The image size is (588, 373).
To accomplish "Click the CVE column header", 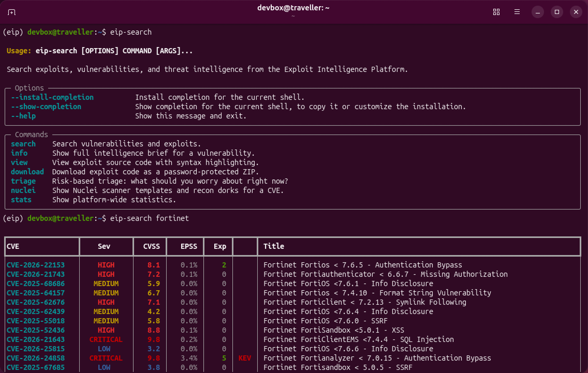I will coord(13,246).
